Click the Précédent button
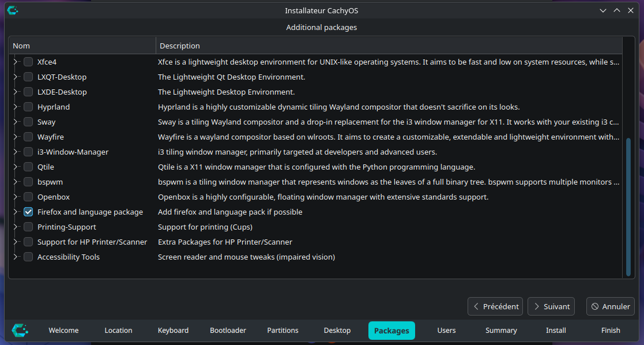 point(495,306)
